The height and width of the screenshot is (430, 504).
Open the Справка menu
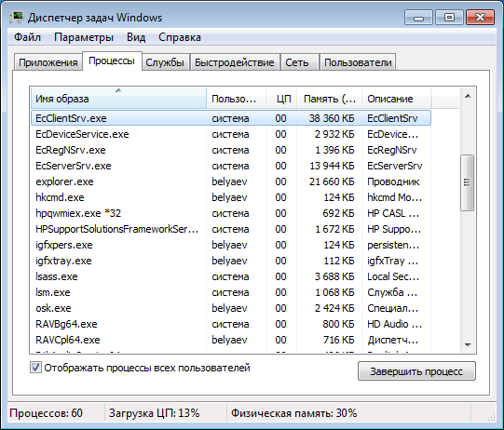pyautogui.click(x=180, y=37)
